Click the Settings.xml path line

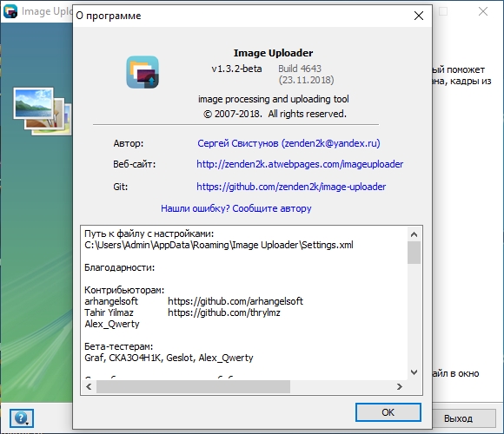pos(219,245)
